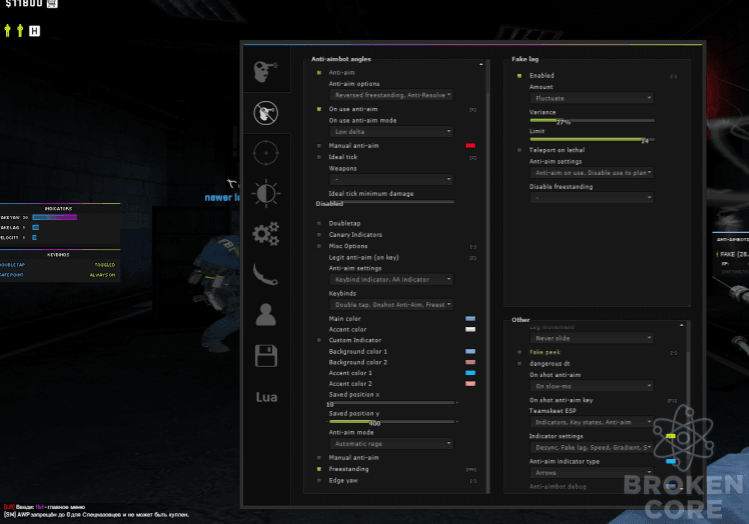Screen dimensions: 749x524
Task: Click the H icon in the HUD
Action: tap(34, 31)
